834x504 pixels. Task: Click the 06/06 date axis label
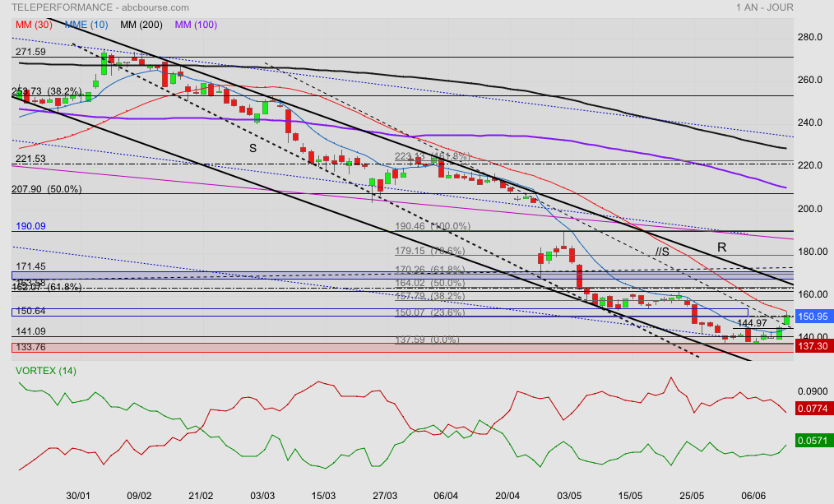[x=753, y=496]
